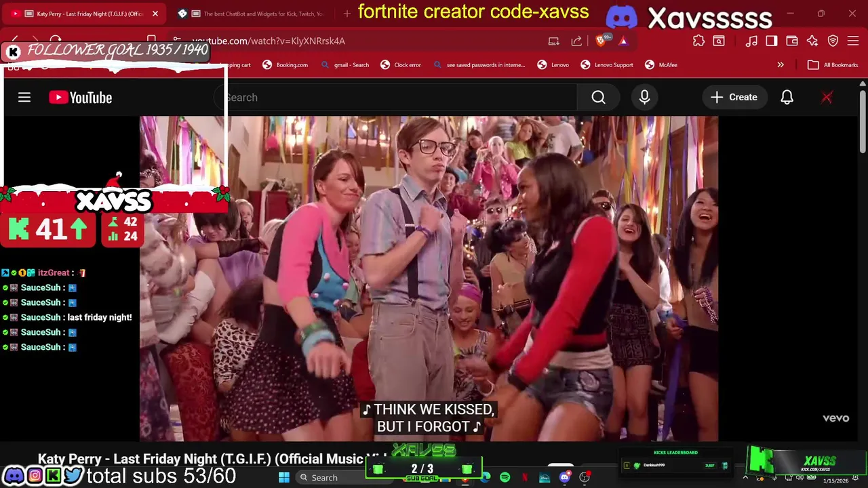Open the Netflix taskbar icon
The width and height of the screenshot is (868, 488).
point(525,478)
